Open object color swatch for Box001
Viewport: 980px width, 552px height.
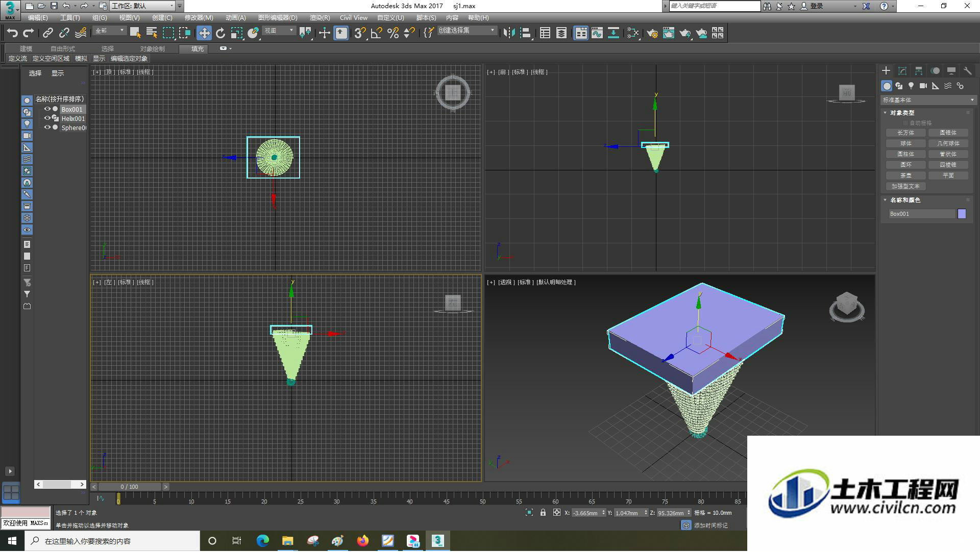pyautogui.click(x=962, y=214)
